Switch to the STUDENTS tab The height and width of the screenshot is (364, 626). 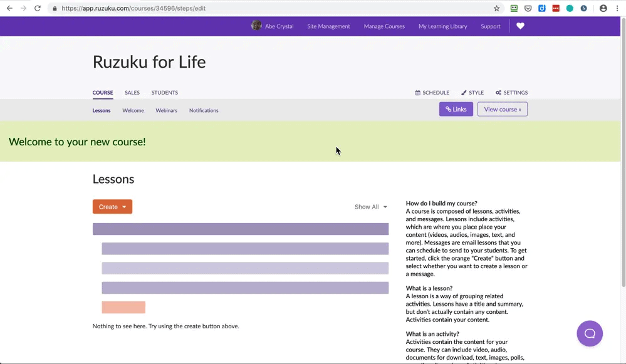tap(164, 93)
